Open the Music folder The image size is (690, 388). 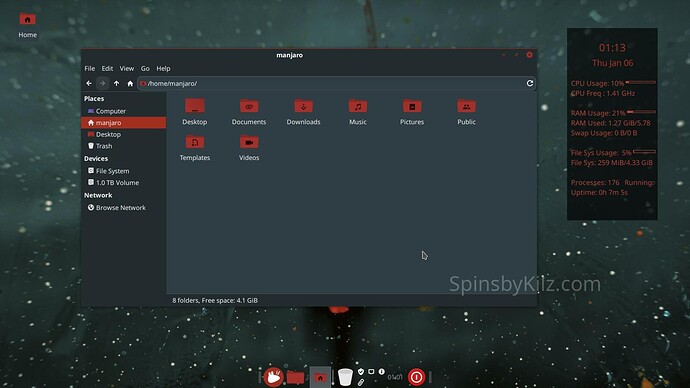click(x=358, y=112)
